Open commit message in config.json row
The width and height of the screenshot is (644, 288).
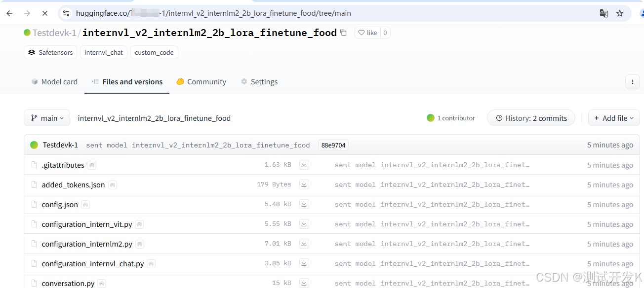pyautogui.click(x=432, y=204)
